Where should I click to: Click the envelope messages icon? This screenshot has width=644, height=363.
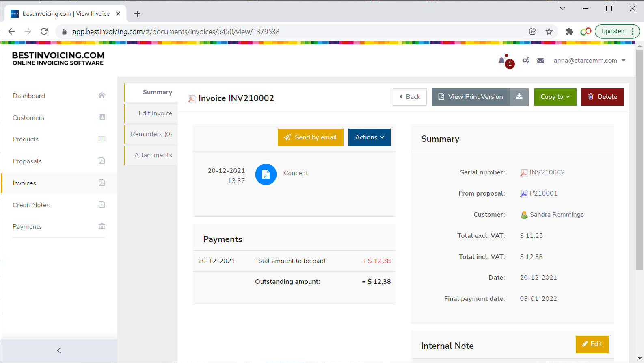(x=540, y=61)
